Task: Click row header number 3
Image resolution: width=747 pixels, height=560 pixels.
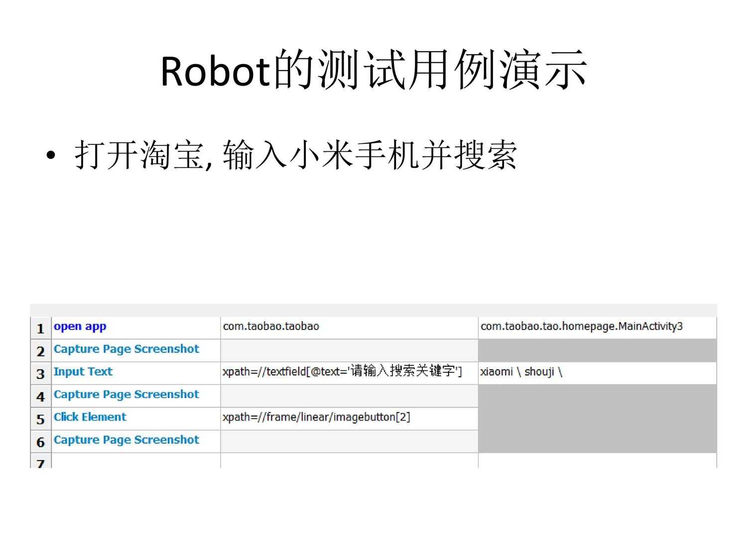Action: coord(41,373)
